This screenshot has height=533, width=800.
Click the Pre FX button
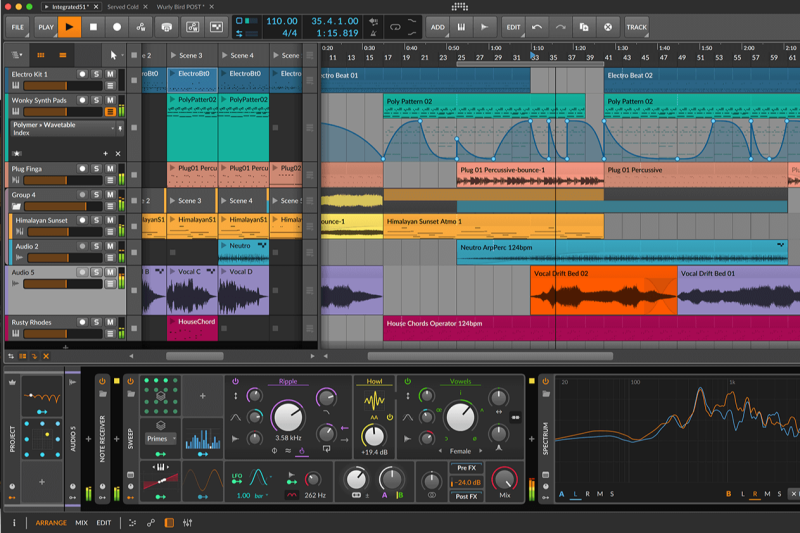coord(465,467)
